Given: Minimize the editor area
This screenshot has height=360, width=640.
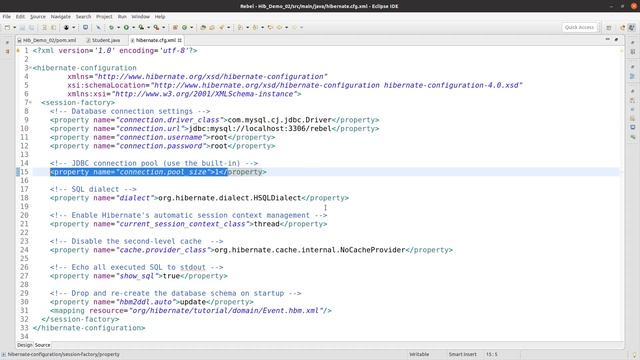Looking at the screenshot, I should click(607, 39).
